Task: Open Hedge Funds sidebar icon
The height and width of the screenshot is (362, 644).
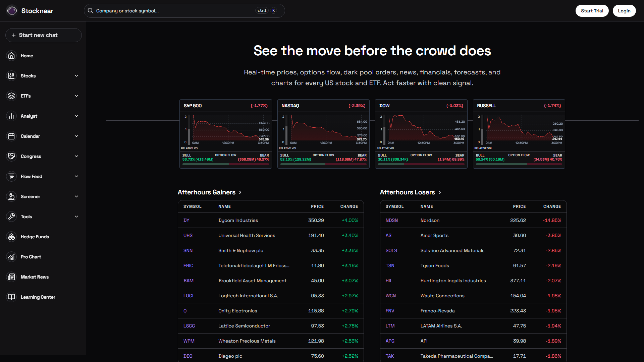Action: [11, 237]
